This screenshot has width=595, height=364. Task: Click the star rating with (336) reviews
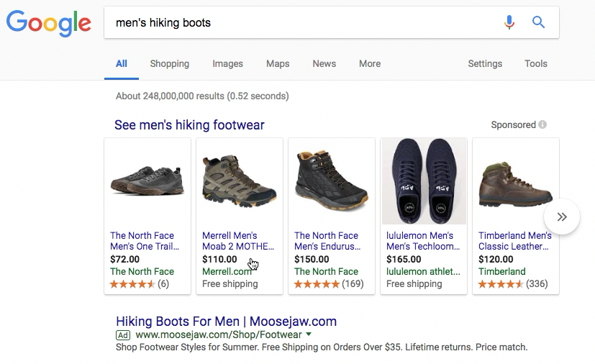[x=513, y=284]
